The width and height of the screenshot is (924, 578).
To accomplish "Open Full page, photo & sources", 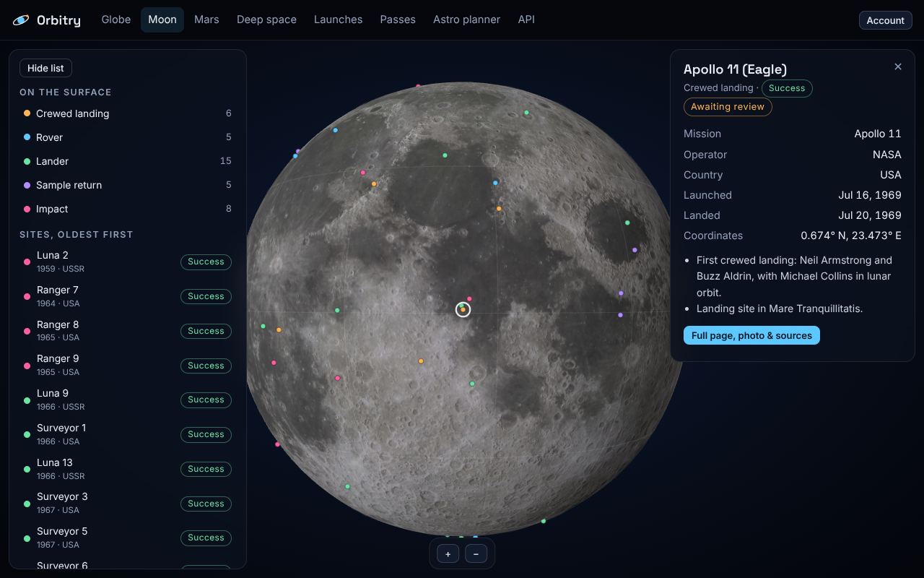I will [751, 335].
